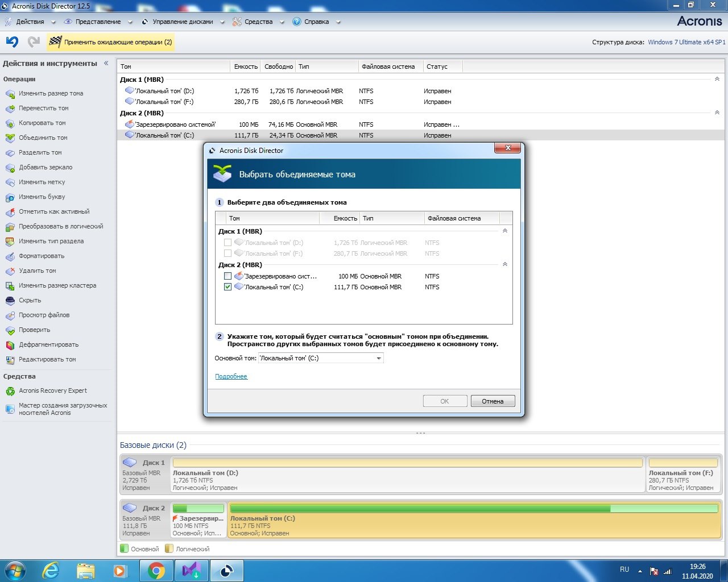Click the clock showing 19:26
The width and height of the screenshot is (728, 582).
pos(697,567)
